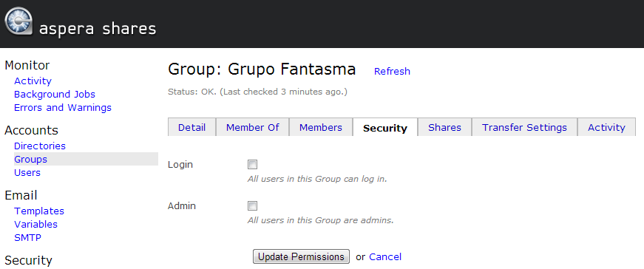Open the Member Of tab

click(x=253, y=127)
